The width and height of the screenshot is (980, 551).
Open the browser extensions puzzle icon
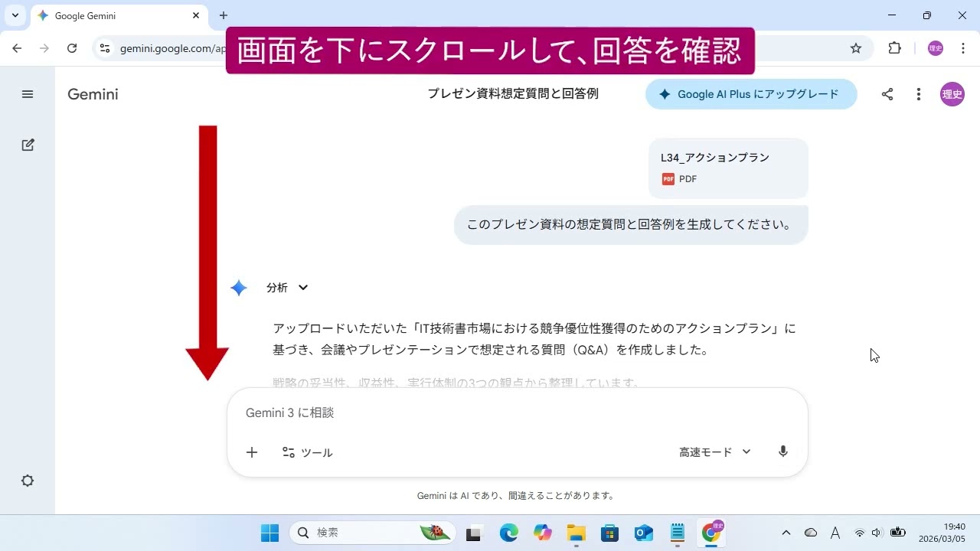894,48
